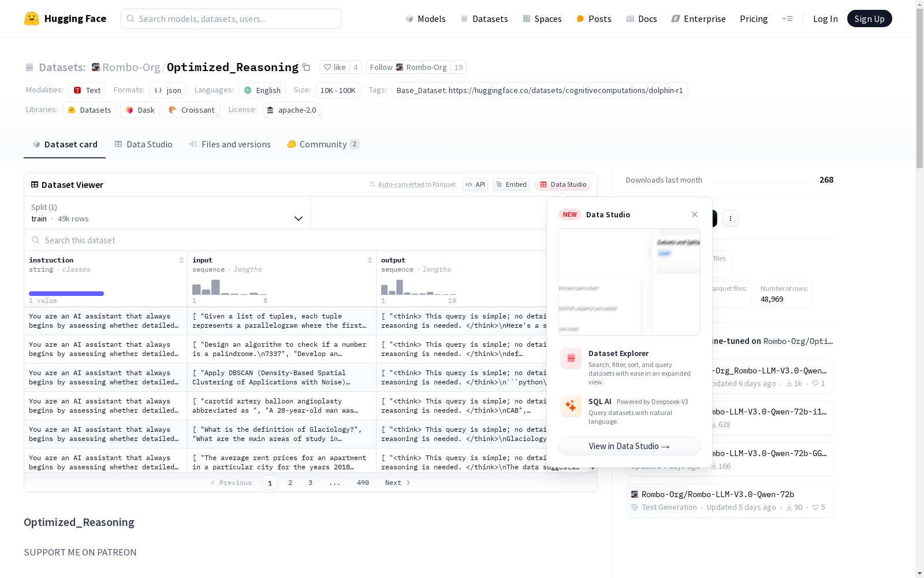
Task: Select the Croissant library tag
Action: pyautogui.click(x=192, y=110)
